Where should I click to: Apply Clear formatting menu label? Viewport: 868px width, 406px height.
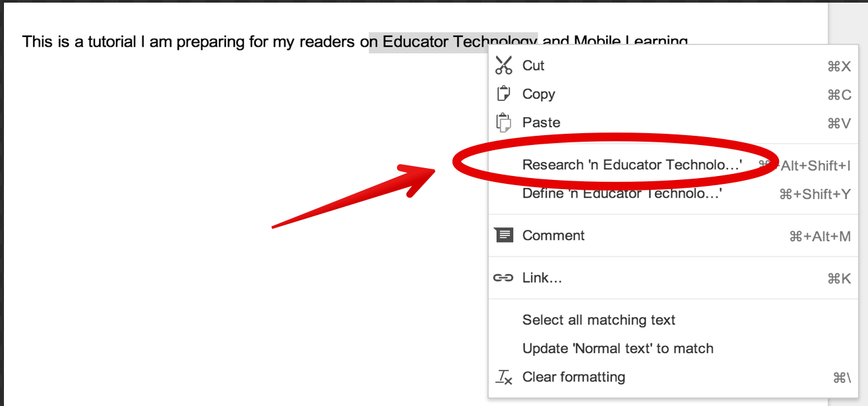pyautogui.click(x=574, y=377)
